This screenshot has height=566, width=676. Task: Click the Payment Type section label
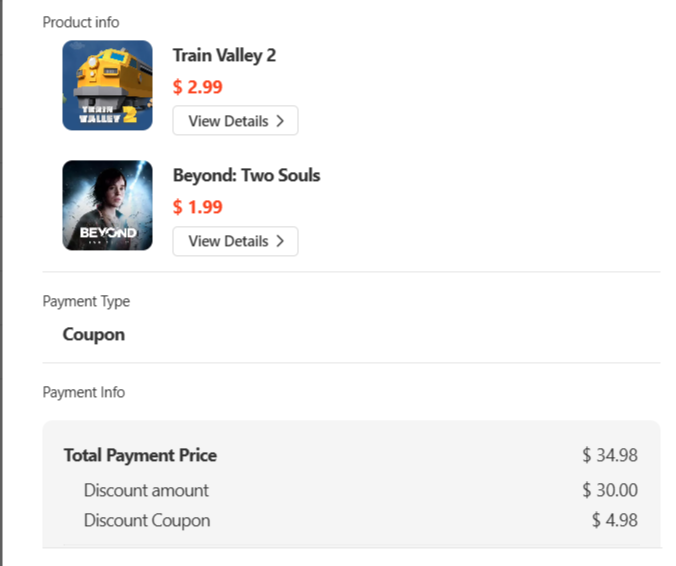86,301
